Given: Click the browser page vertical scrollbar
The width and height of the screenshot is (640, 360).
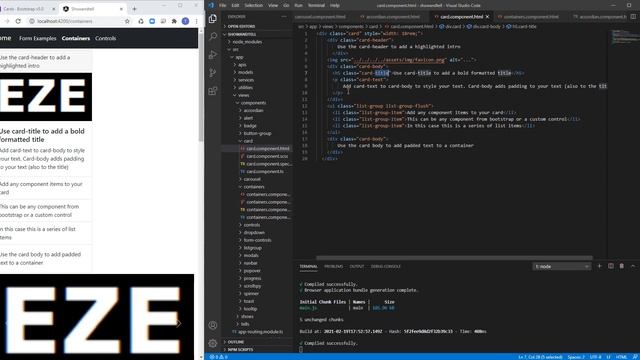Looking at the screenshot, I should coord(200,88).
